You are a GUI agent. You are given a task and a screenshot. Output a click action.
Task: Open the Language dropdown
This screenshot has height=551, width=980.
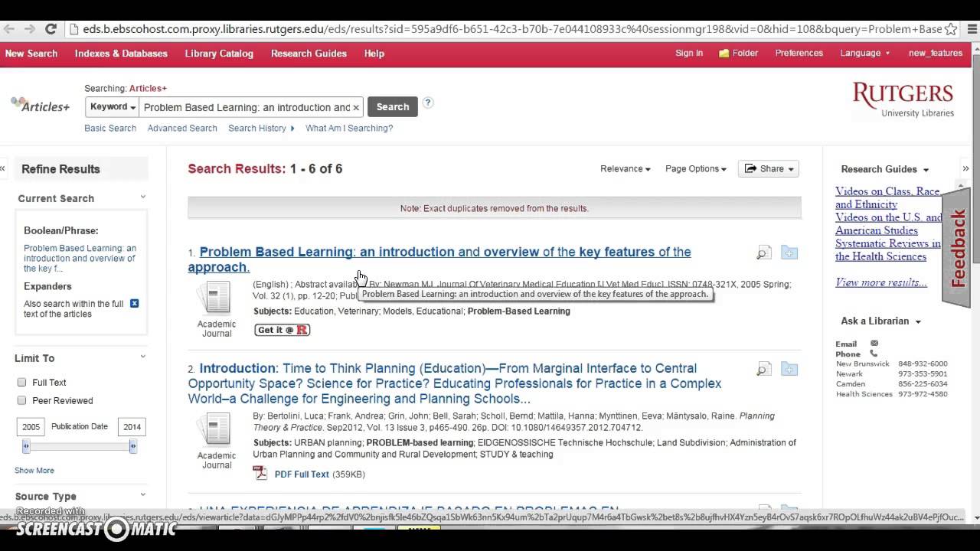point(865,53)
